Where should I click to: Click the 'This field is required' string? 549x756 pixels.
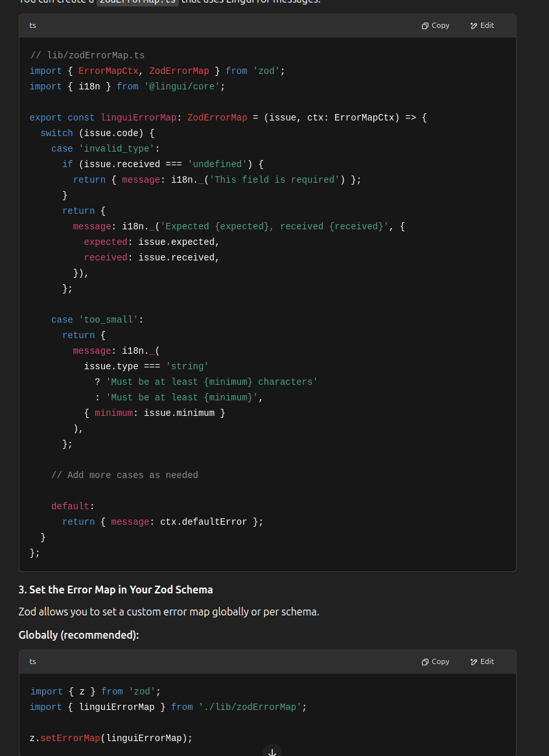(x=274, y=179)
